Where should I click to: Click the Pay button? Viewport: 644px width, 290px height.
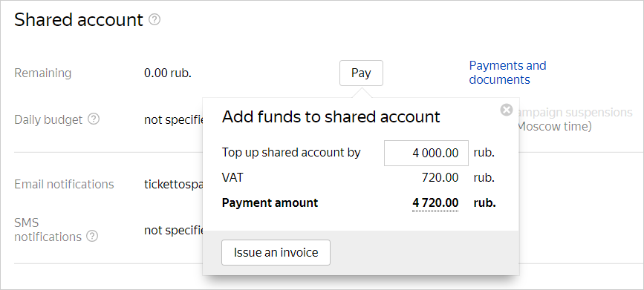pos(361,73)
